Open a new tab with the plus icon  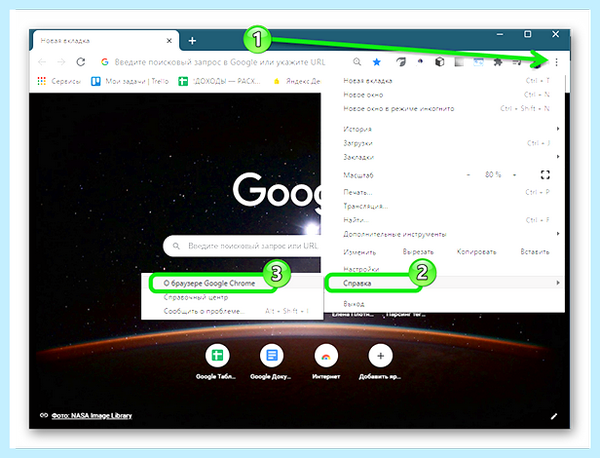(192, 41)
